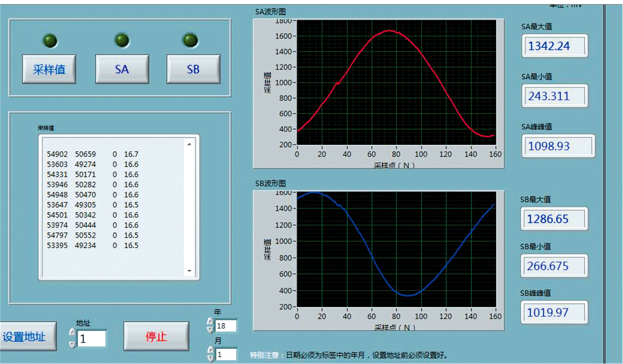Click the LED indicator above SB button
The image size is (623, 364).
point(191,40)
